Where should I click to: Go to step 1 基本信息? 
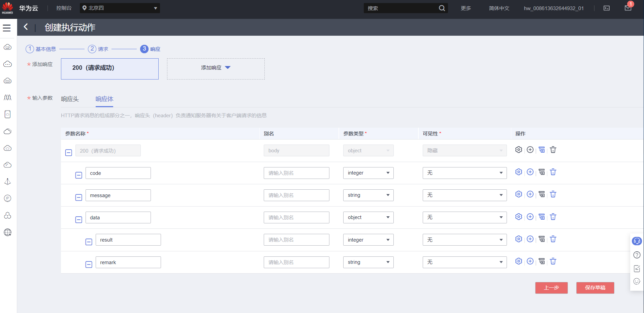[41, 49]
